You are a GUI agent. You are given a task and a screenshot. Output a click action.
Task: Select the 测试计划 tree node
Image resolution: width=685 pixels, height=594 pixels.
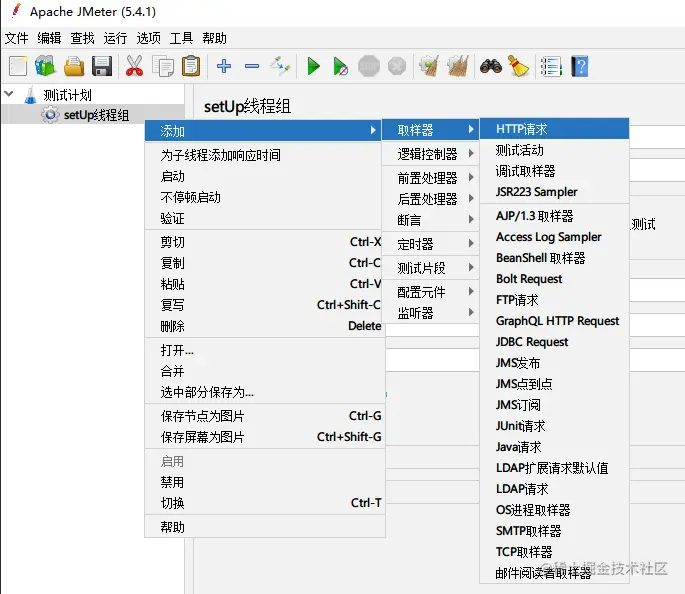[x=67, y=95]
